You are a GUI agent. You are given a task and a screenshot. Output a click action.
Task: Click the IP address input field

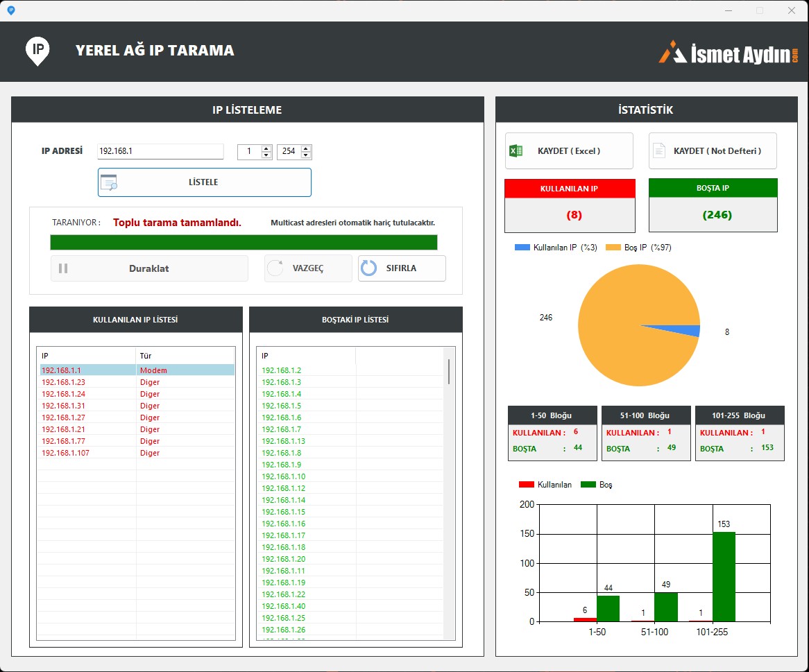click(x=160, y=151)
